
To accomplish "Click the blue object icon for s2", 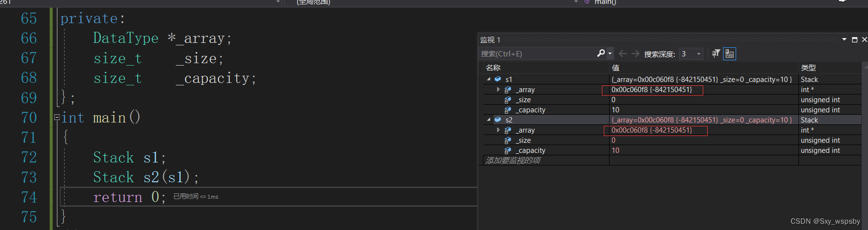I will [498, 120].
